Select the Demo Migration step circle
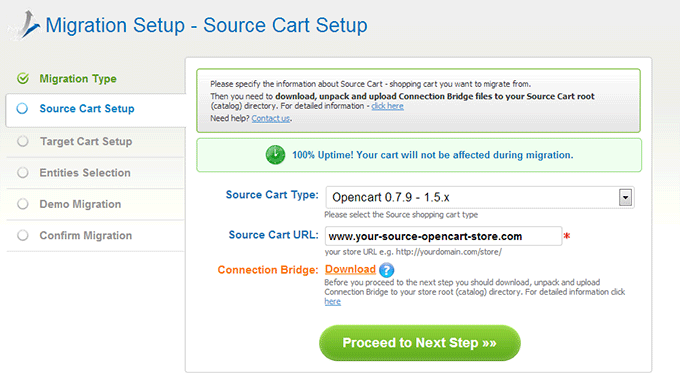Image resolution: width=680 pixels, height=391 pixels. coord(23,204)
